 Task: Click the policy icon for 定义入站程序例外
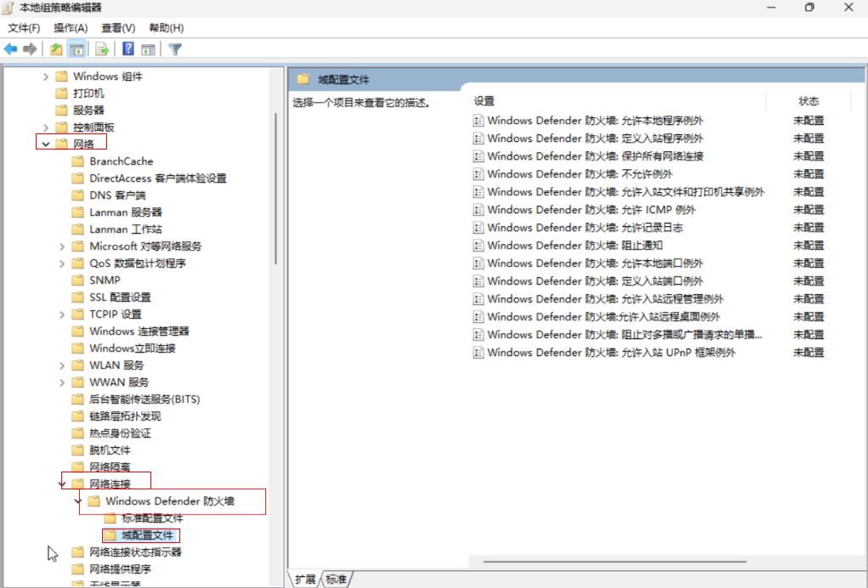[x=479, y=139]
